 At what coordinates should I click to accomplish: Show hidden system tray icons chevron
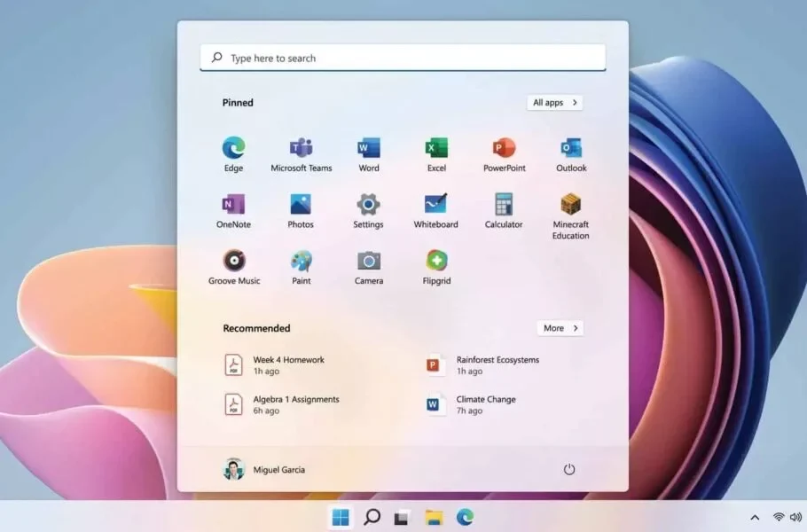[755, 517]
